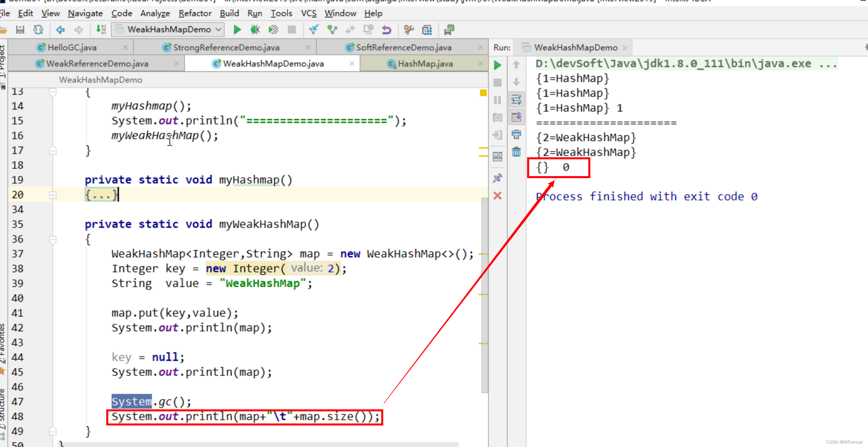
Task: Switch to the HashMap.java editor tab
Action: (425, 64)
